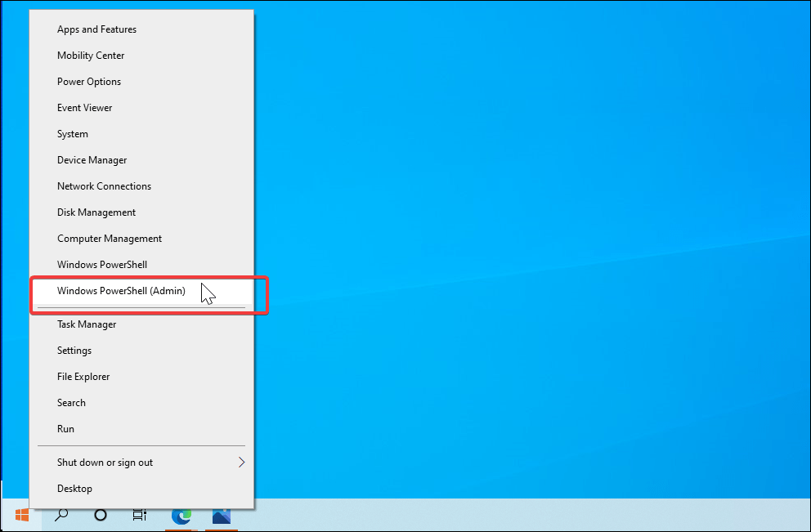Open Apps and Features
The width and height of the screenshot is (811, 532).
coord(141,29)
